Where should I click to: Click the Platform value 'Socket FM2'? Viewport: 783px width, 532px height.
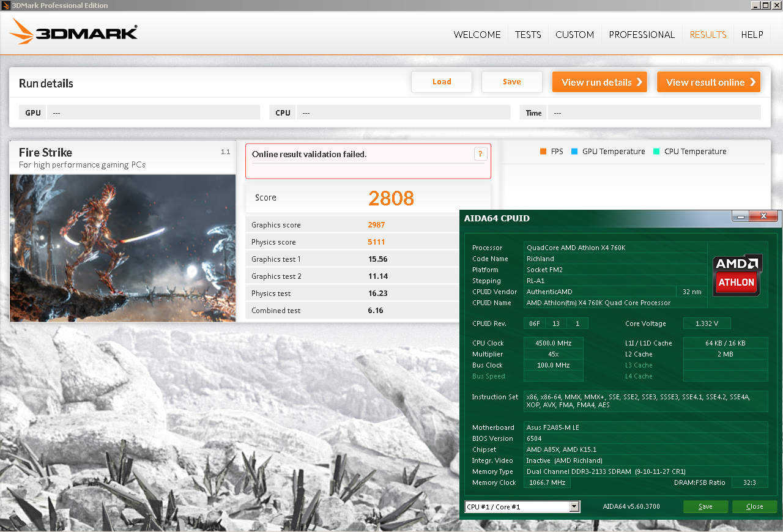click(543, 270)
